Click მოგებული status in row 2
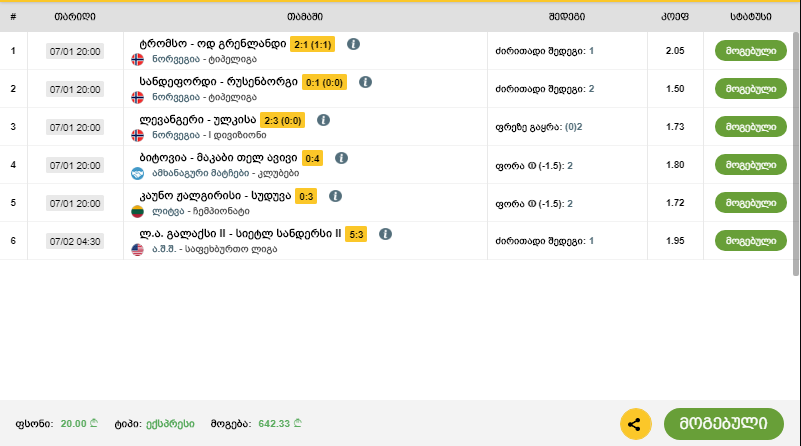The width and height of the screenshot is (801, 446). coord(750,88)
